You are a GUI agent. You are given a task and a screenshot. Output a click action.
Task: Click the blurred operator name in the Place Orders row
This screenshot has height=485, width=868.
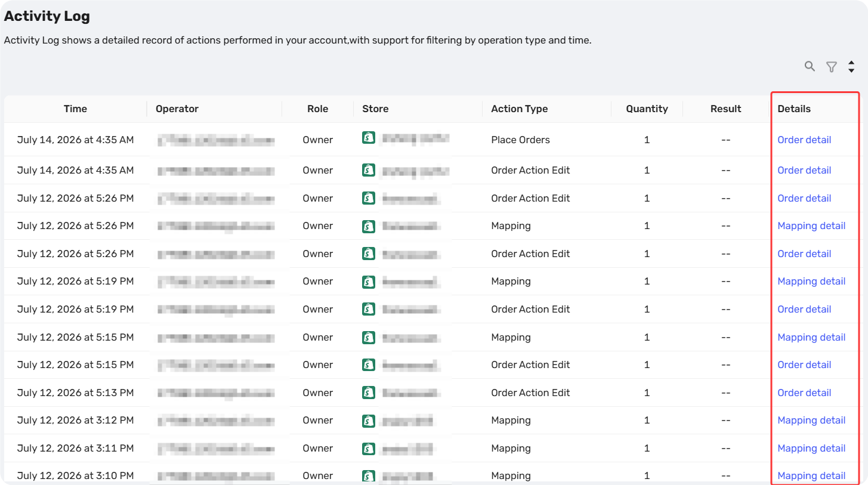[x=216, y=140]
